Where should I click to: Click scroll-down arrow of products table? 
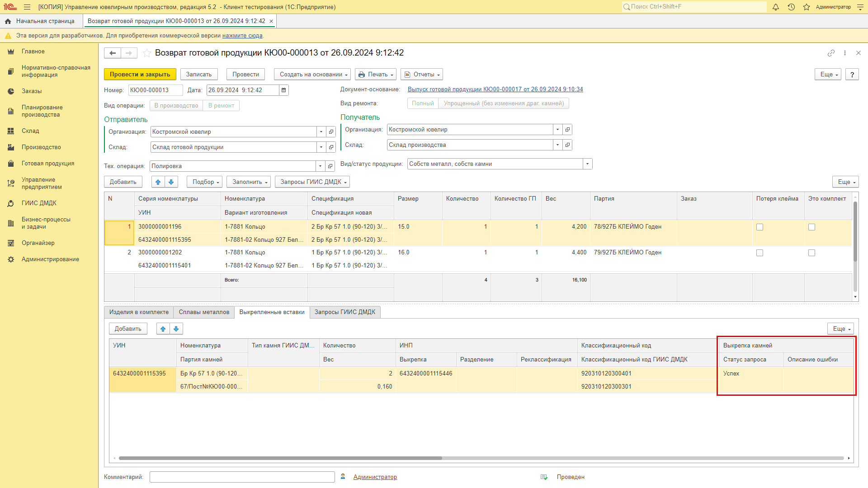pos(855,297)
